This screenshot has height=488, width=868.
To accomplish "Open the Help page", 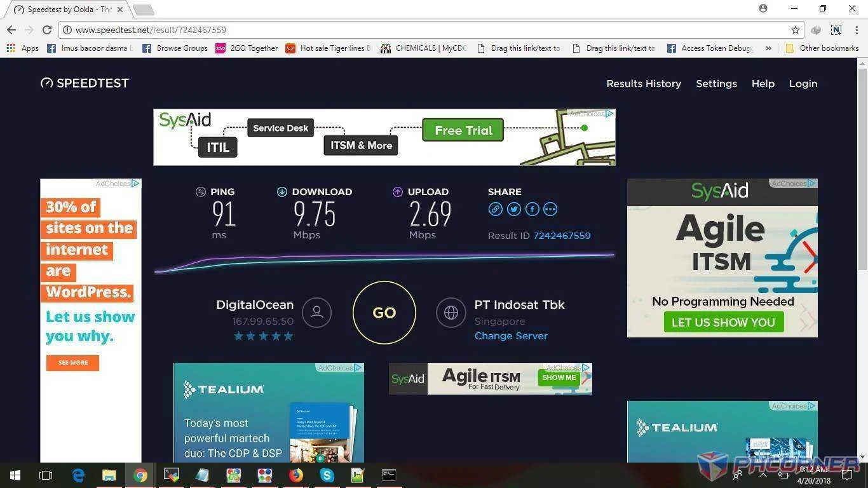I will (x=763, y=83).
